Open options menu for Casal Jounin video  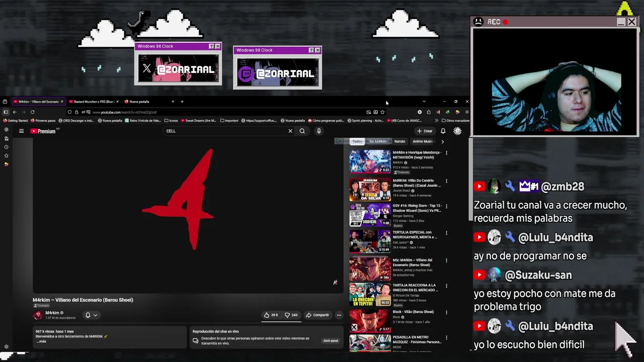click(x=446, y=181)
